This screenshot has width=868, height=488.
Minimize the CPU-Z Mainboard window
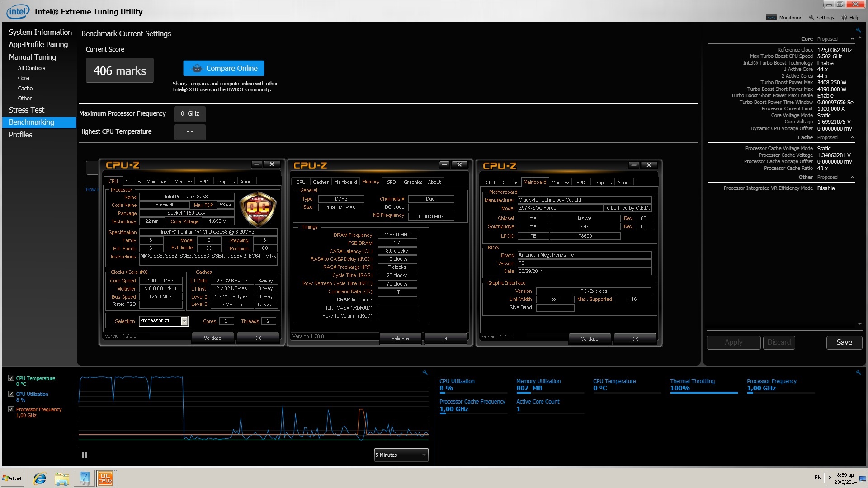[634, 165]
